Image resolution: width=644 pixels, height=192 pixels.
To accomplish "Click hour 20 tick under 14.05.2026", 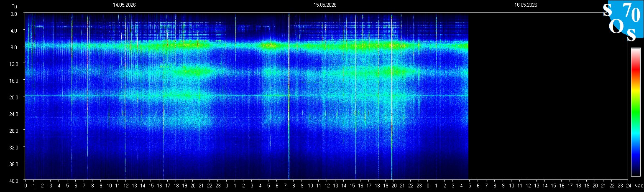I will (193, 185).
